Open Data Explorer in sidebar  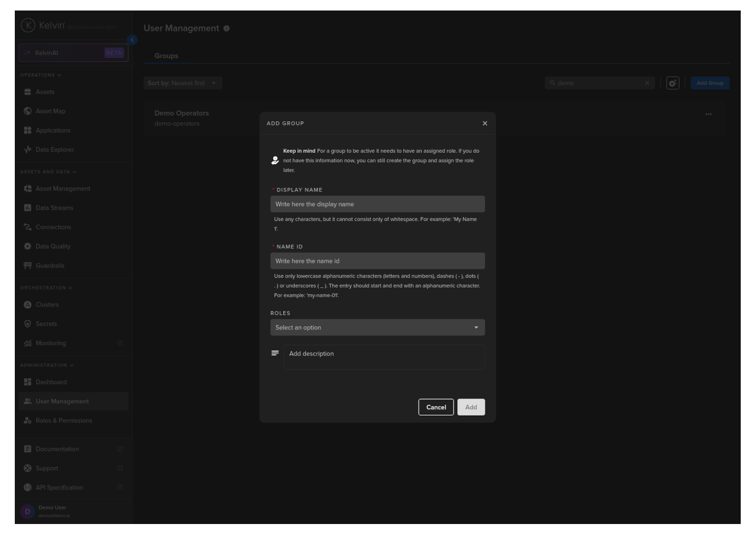coord(54,150)
